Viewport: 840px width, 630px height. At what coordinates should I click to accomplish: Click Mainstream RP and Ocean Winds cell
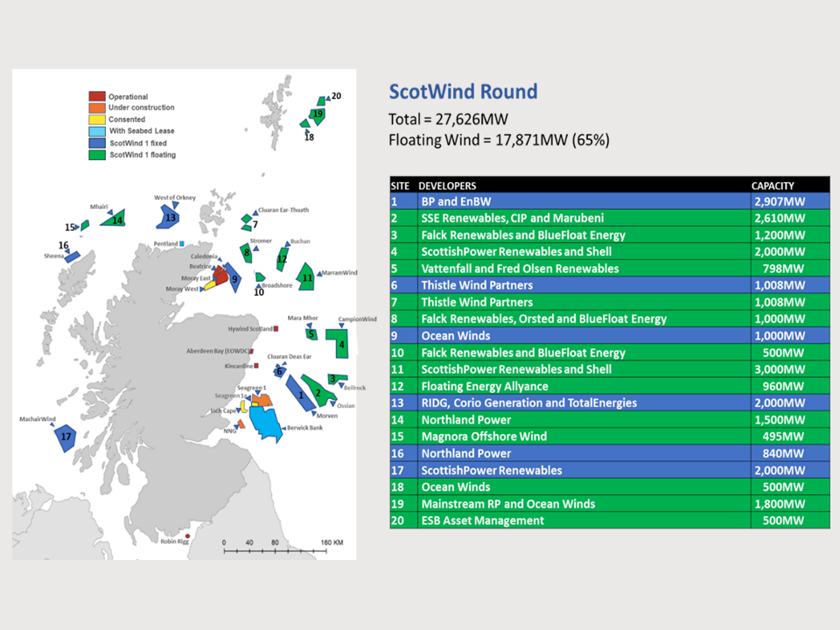pos(584,504)
